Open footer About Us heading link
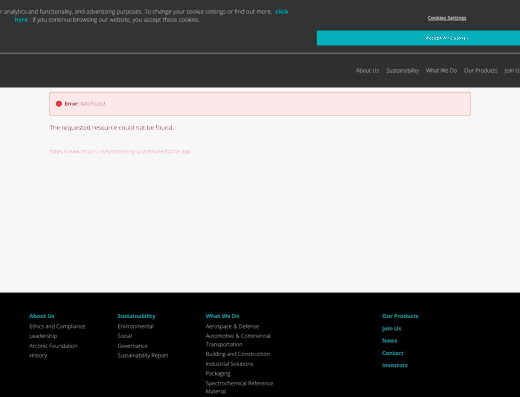 pos(42,316)
